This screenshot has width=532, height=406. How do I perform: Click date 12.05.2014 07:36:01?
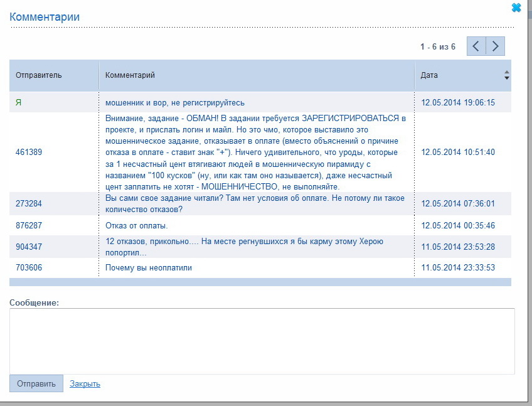click(x=458, y=204)
